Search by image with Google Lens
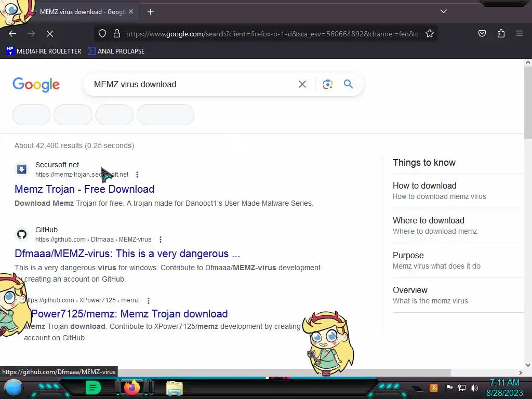Viewport: 532px width, 399px height. pos(327,84)
